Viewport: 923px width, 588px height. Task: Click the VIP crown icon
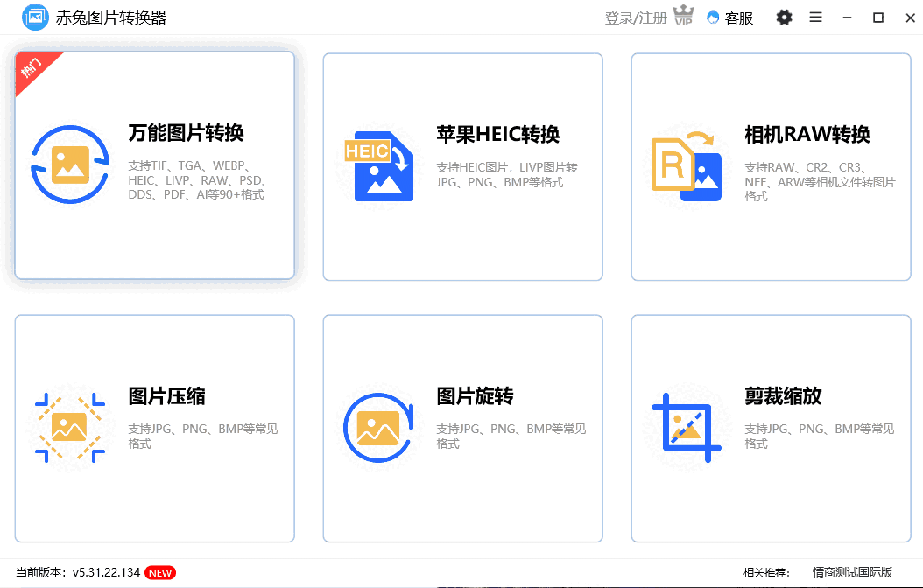(682, 15)
